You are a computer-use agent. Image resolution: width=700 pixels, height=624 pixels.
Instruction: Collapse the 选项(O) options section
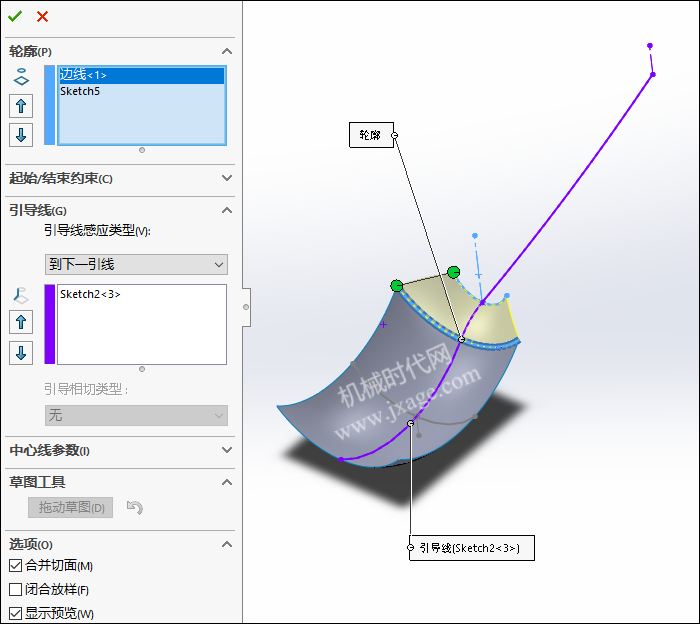point(227,544)
